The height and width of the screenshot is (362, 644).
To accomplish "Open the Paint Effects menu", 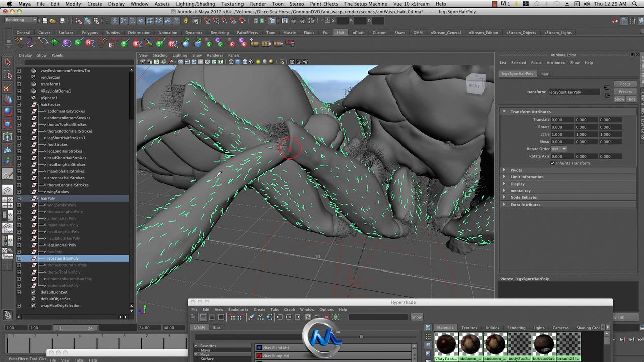I will coord(324,4).
